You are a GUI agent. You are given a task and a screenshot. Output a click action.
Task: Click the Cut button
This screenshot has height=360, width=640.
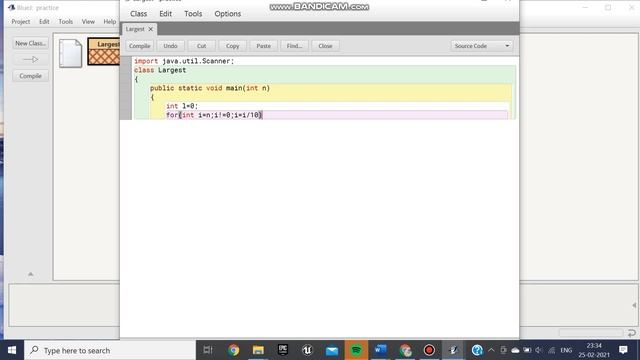pyautogui.click(x=202, y=46)
